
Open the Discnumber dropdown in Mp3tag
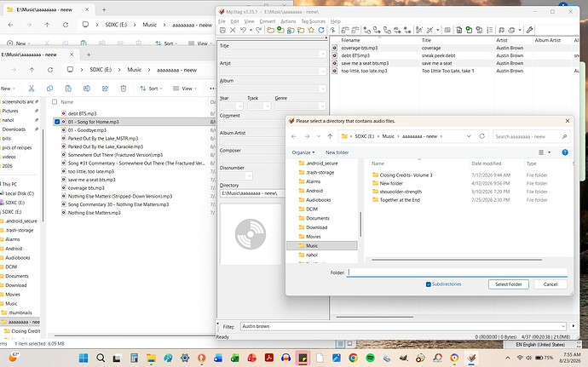249,175
